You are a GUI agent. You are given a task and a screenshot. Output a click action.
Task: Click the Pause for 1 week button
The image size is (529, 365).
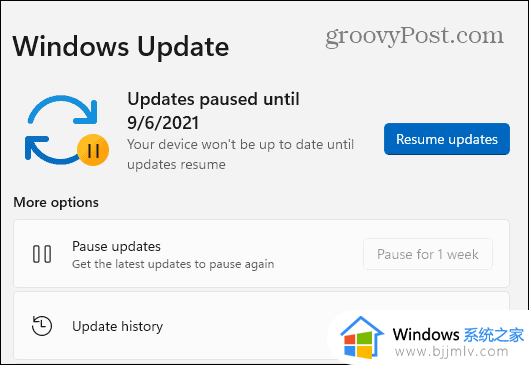click(428, 254)
